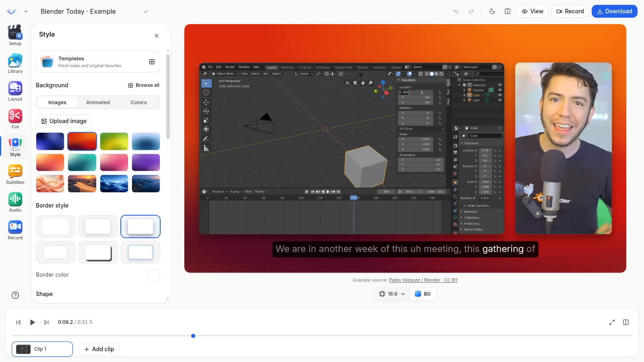The height and width of the screenshot is (362, 644).
Task: Open Pablo Vázquez / Blender CC BY link
Action: pyautogui.click(x=423, y=280)
